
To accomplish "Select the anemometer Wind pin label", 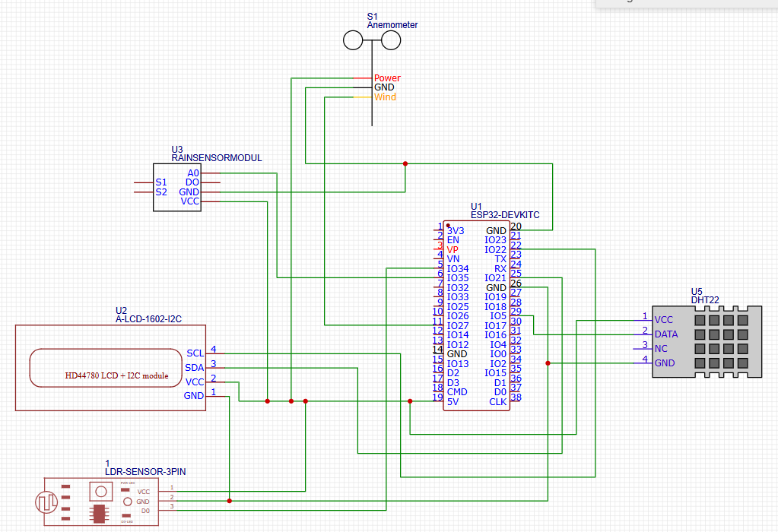I will coord(385,97).
